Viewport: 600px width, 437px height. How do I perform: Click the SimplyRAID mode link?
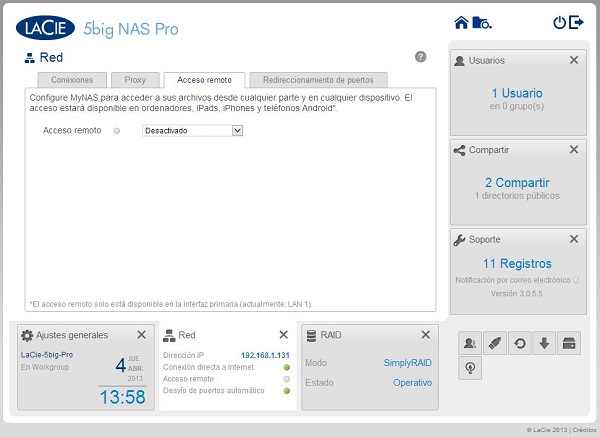click(x=408, y=363)
